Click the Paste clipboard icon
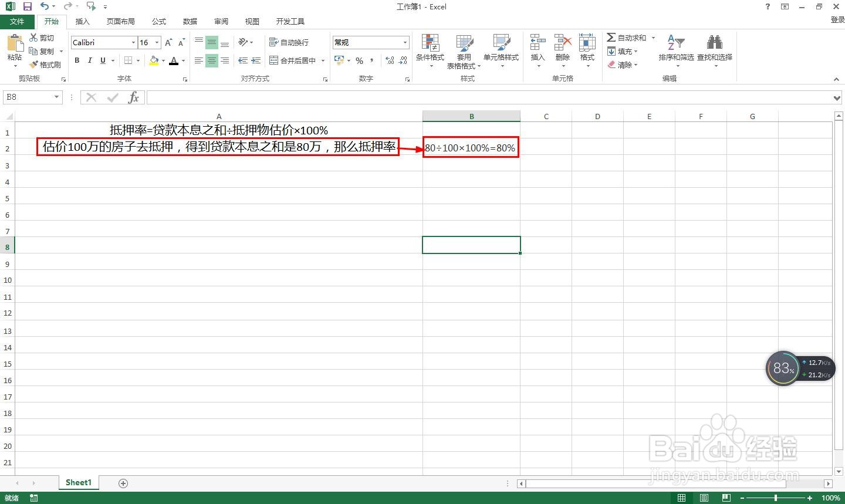Screen dimensions: 845x504 click(x=15, y=43)
